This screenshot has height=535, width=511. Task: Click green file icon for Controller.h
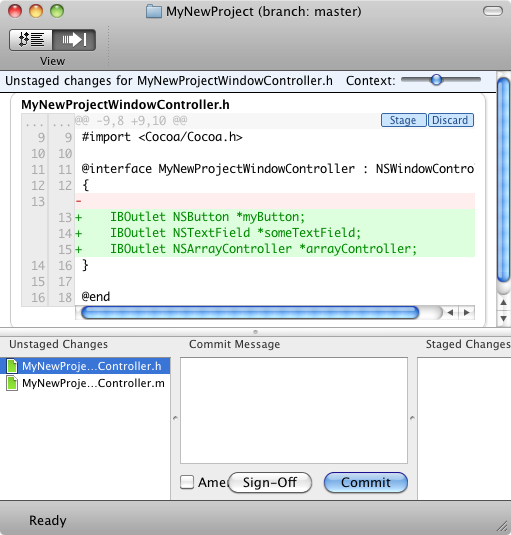click(x=12, y=366)
